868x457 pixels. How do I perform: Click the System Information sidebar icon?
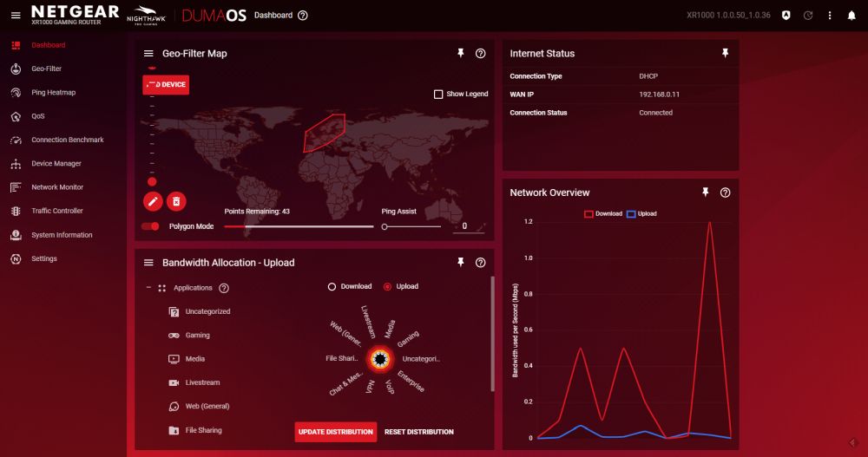click(x=16, y=235)
